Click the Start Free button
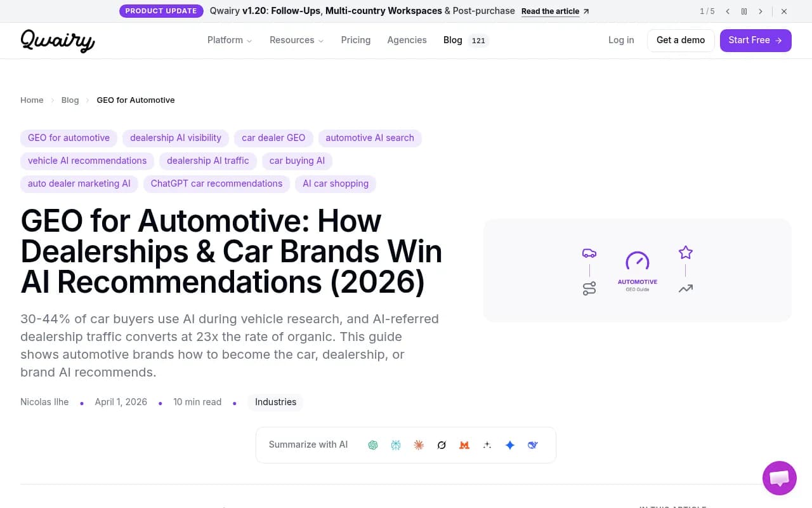Screen dimensions: 812x508 [x=756, y=40]
